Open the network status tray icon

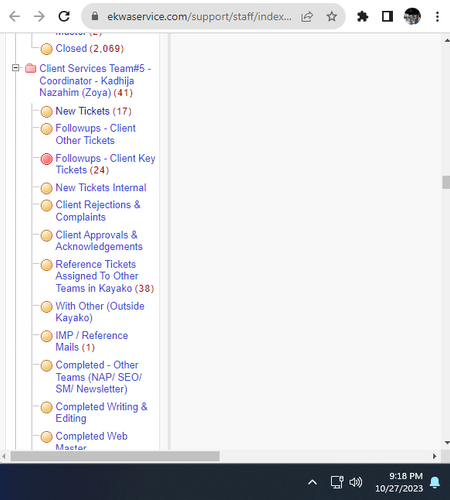(x=337, y=482)
